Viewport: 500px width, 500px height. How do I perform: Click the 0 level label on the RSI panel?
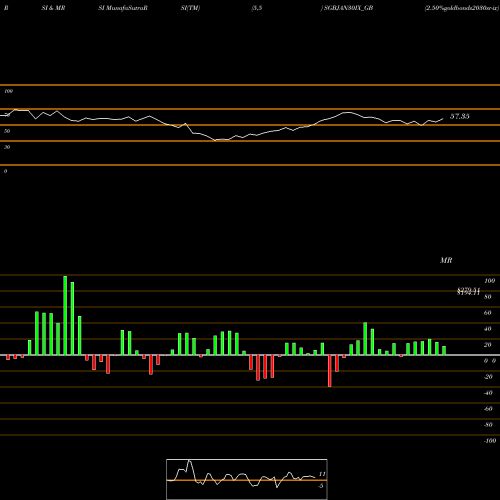click(x=5, y=171)
